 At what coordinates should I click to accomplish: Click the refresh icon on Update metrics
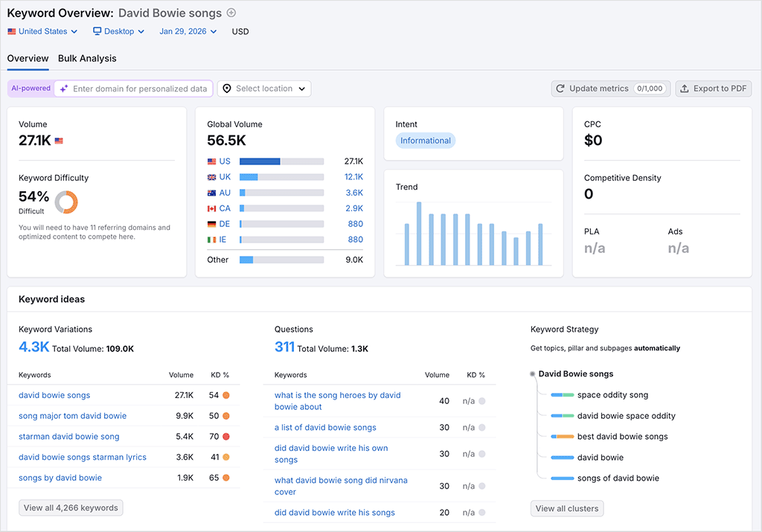[x=560, y=88]
